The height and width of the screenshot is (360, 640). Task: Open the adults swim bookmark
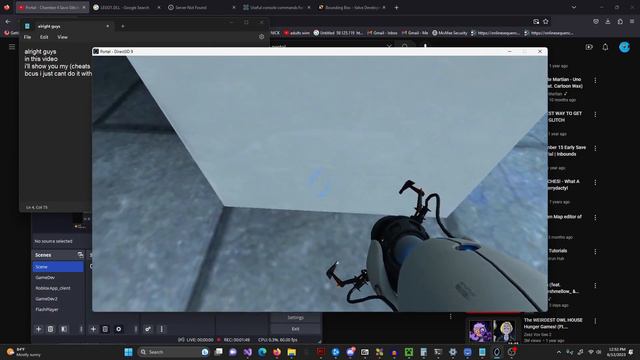point(296,33)
